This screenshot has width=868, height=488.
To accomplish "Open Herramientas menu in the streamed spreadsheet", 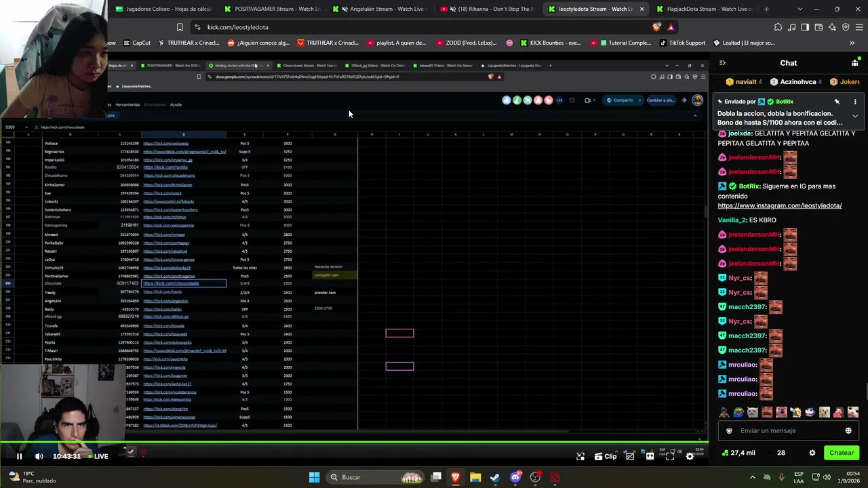I will [x=127, y=104].
